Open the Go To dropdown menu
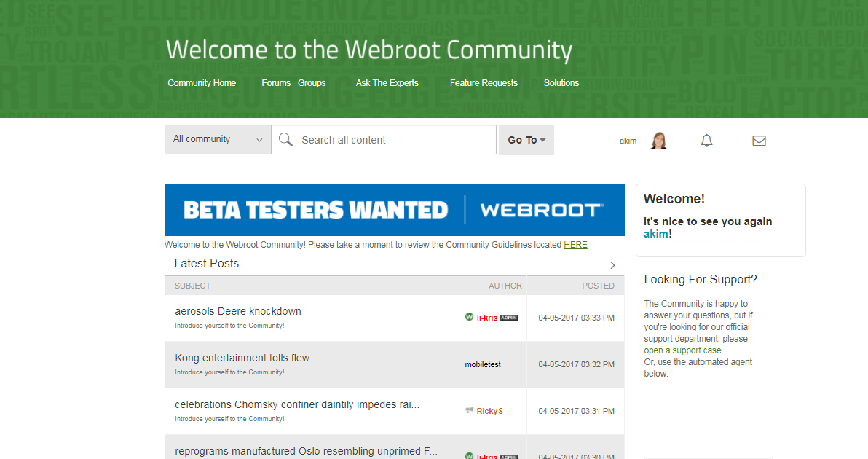The height and width of the screenshot is (459, 868). tap(526, 140)
